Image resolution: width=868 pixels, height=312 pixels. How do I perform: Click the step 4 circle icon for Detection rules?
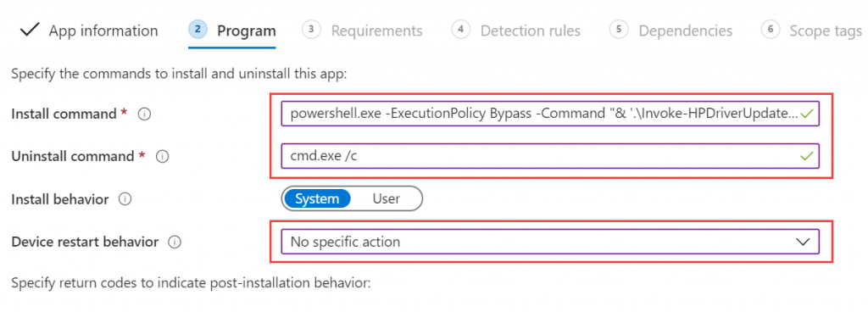point(460,30)
